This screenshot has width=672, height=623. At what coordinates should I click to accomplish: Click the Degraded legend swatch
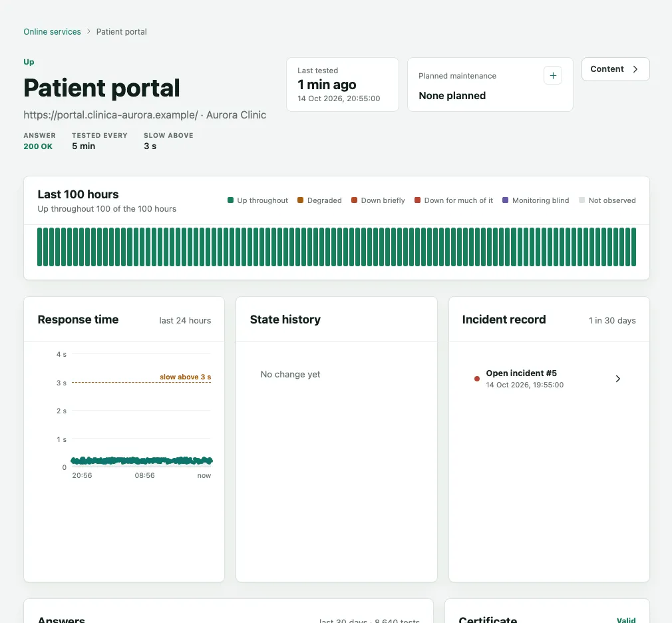coord(300,200)
